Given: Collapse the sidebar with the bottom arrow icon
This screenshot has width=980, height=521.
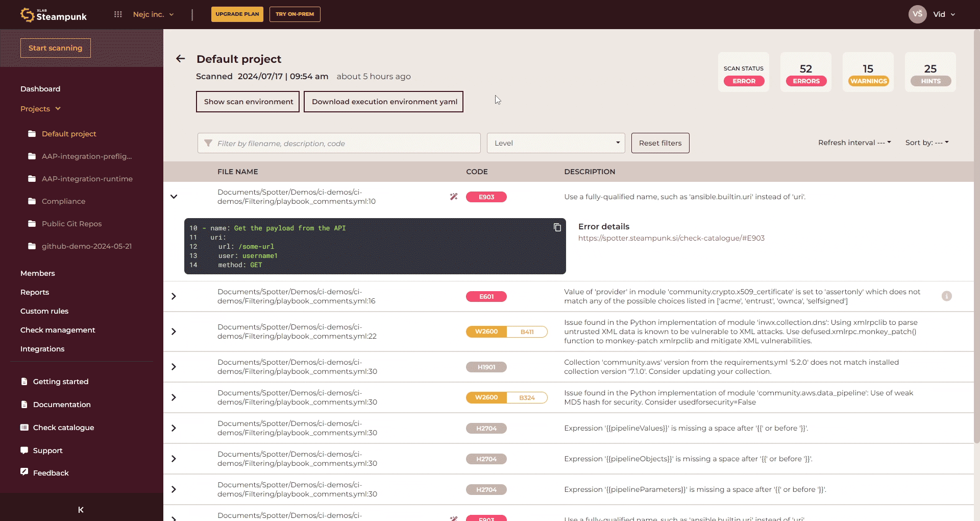Looking at the screenshot, I should 81,509.
